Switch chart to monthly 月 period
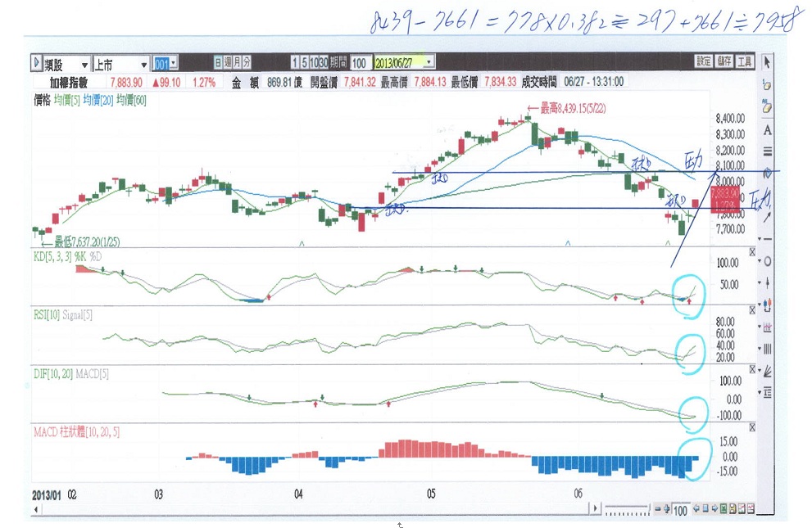 (x=237, y=62)
